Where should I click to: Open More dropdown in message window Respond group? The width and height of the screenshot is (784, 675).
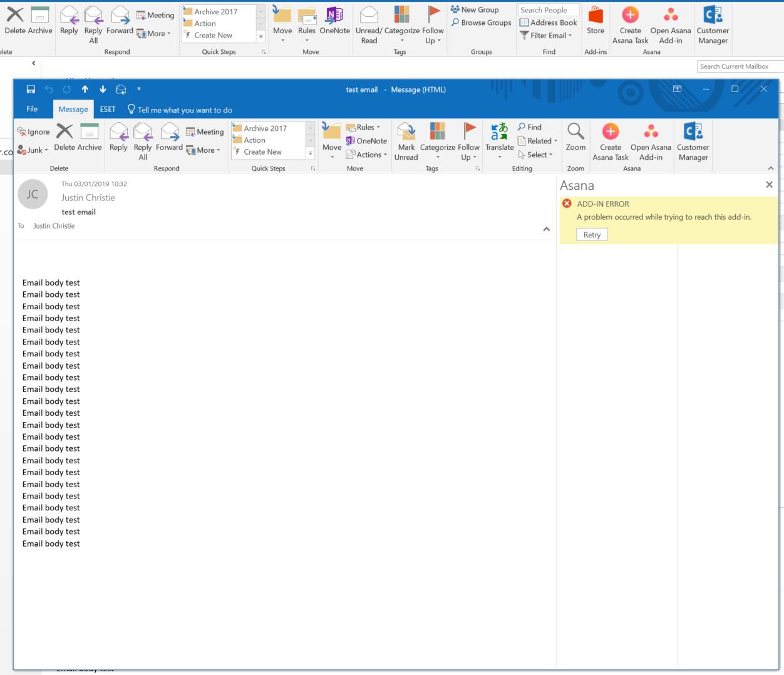tap(204, 150)
